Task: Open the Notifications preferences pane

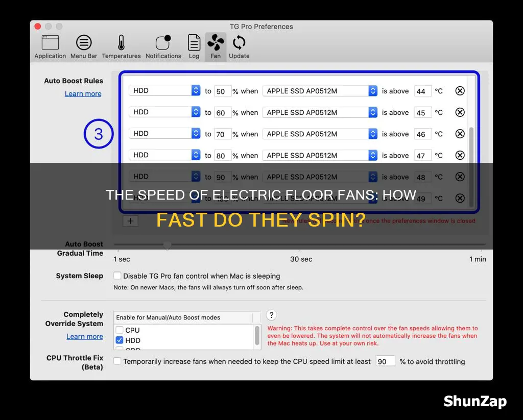Action: (163, 46)
